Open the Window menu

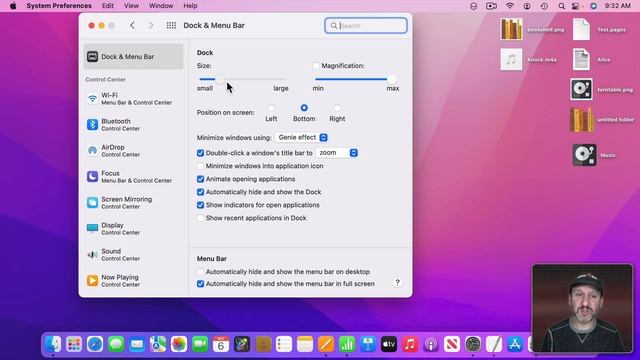tap(161, 6)
